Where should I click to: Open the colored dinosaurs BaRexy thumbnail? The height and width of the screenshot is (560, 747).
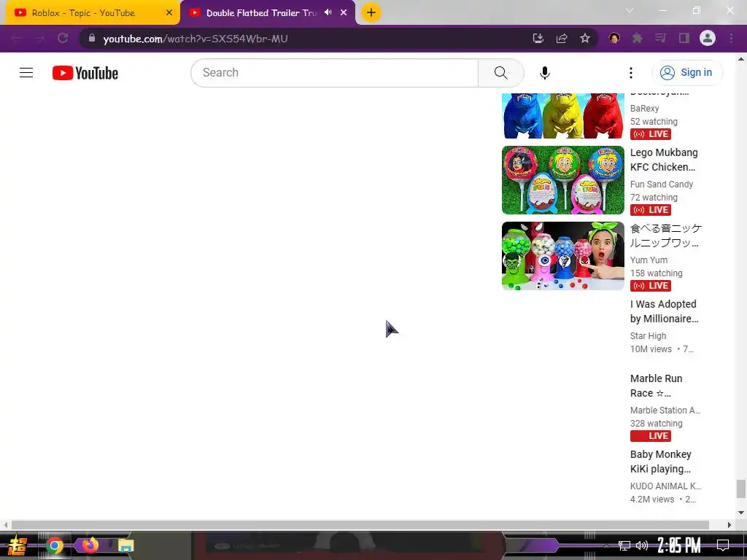[562, 116]
